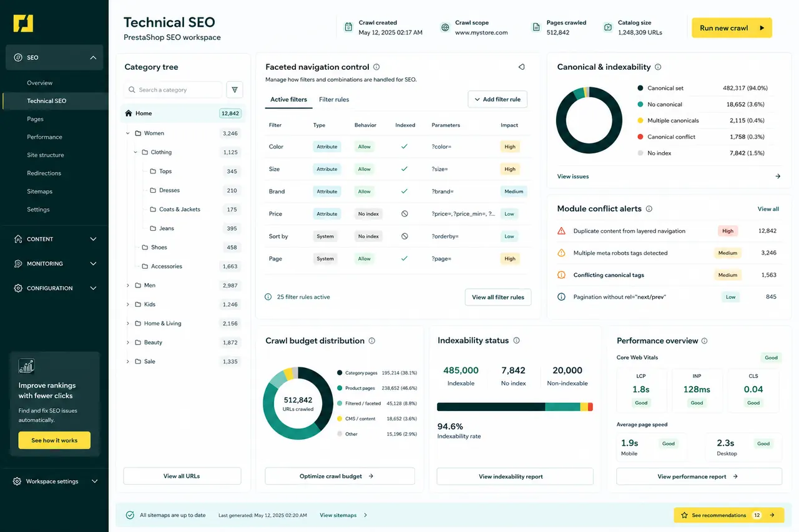This screenshot has width=799, height=532.
Task: Click the Home icon in category tree
Action: 129,114
